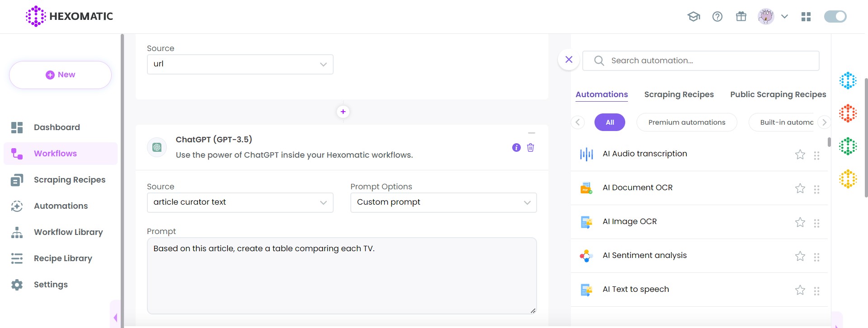Screen dimensions: 868x328
Task: Open the help question mark icon
Action: point(717,17)
